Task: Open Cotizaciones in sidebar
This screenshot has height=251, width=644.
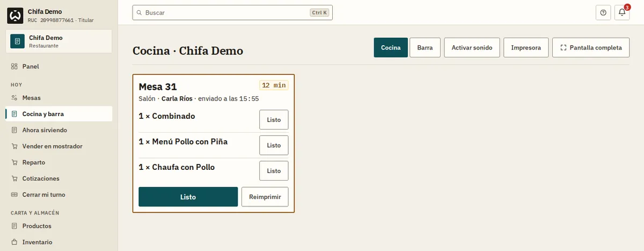Action: pos(58,178)
